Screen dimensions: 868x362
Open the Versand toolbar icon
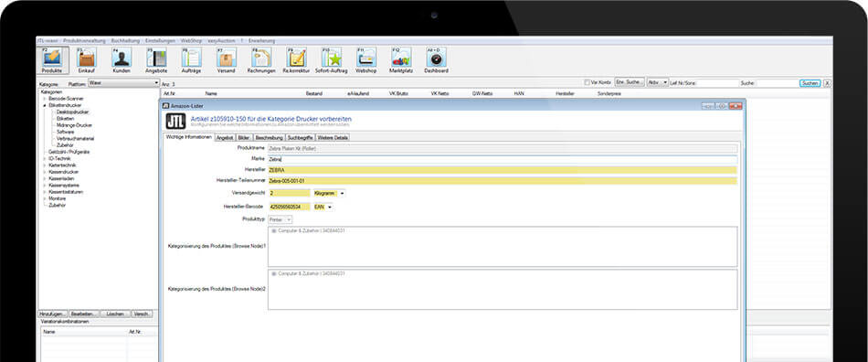(x=226, y=60)
